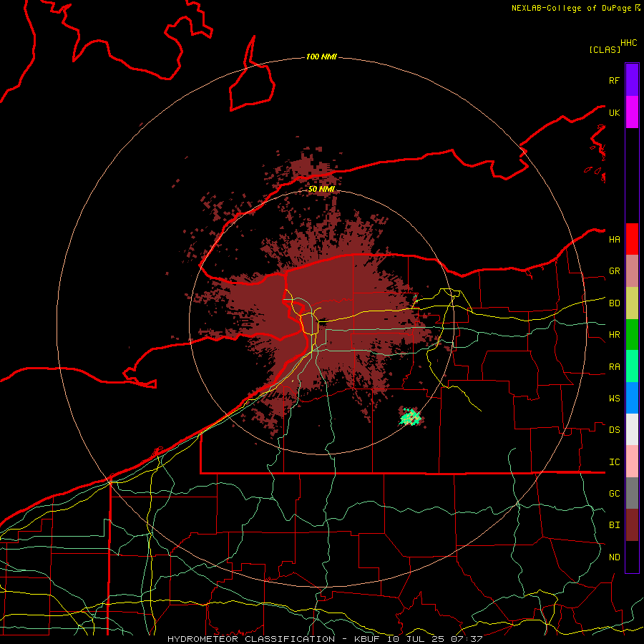Click the "BD" legend label
644x644 pixels.
(614, 303)
